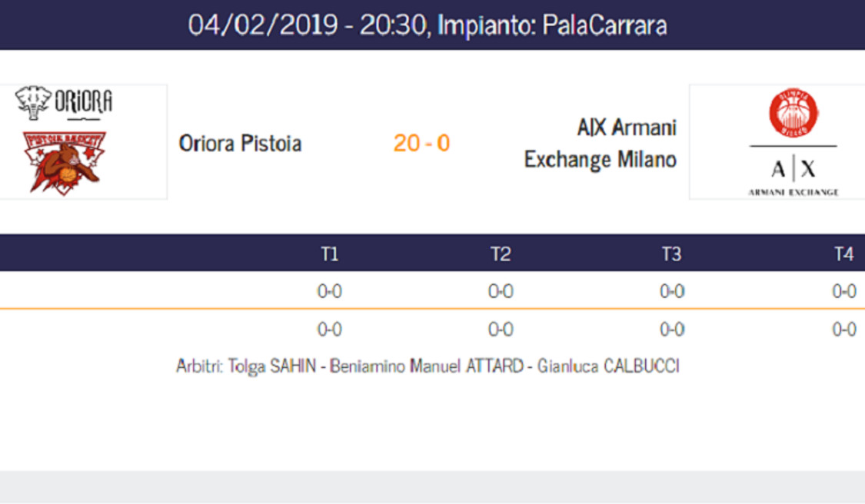
Task: Click the Olimpia Milano red circular logo
Action: (793, 114)
